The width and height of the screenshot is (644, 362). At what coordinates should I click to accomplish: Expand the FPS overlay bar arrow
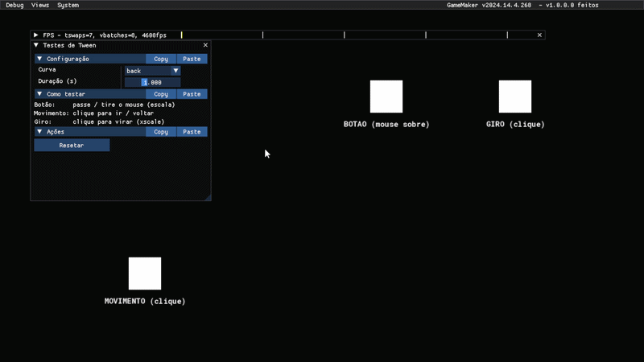pos(35,35)
